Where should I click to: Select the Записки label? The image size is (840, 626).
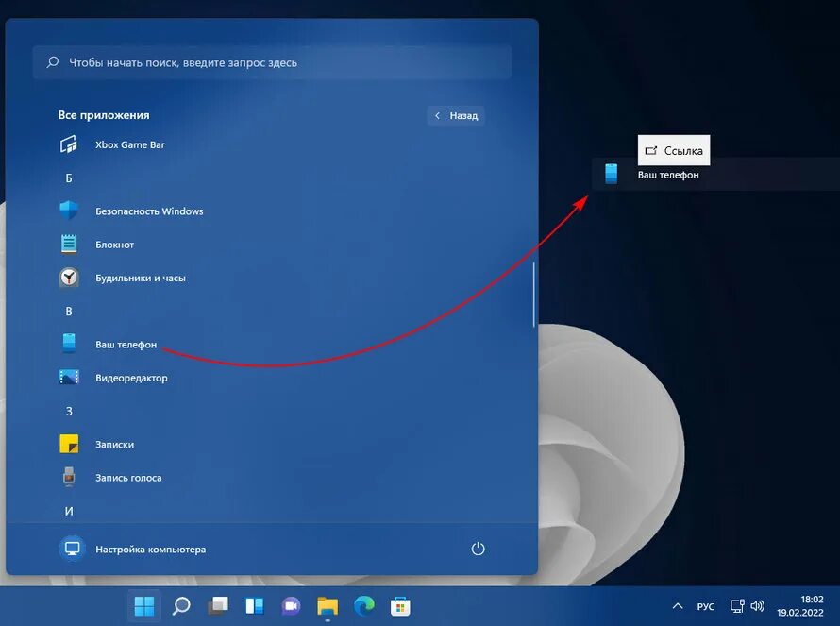tap(114, 445)
